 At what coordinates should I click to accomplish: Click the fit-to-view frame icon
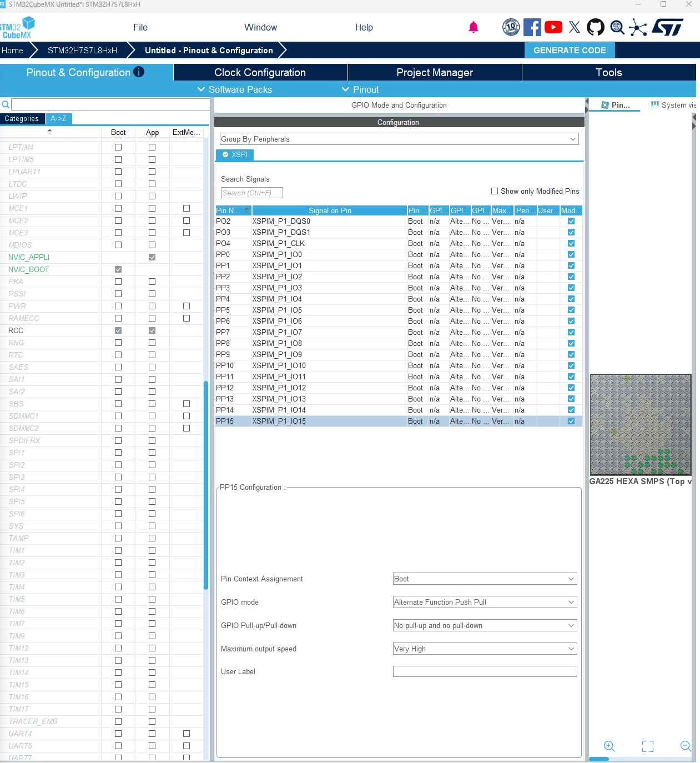pyautogui.click(x=648, y=746)
